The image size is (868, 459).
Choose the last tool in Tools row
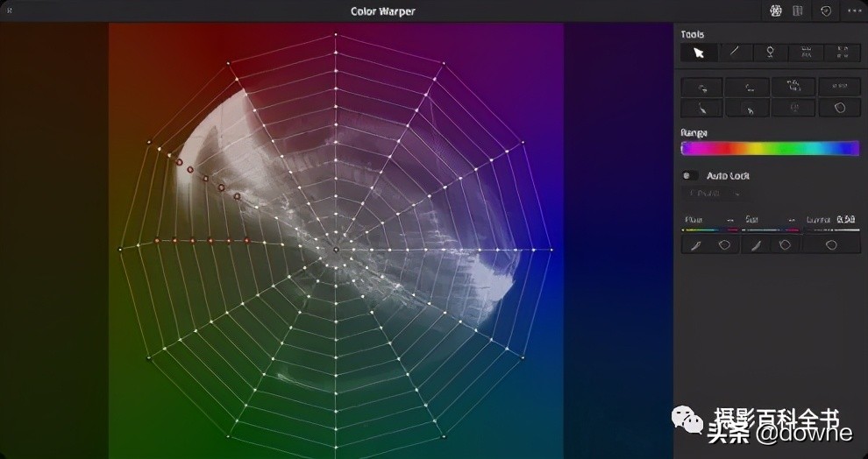842,53
